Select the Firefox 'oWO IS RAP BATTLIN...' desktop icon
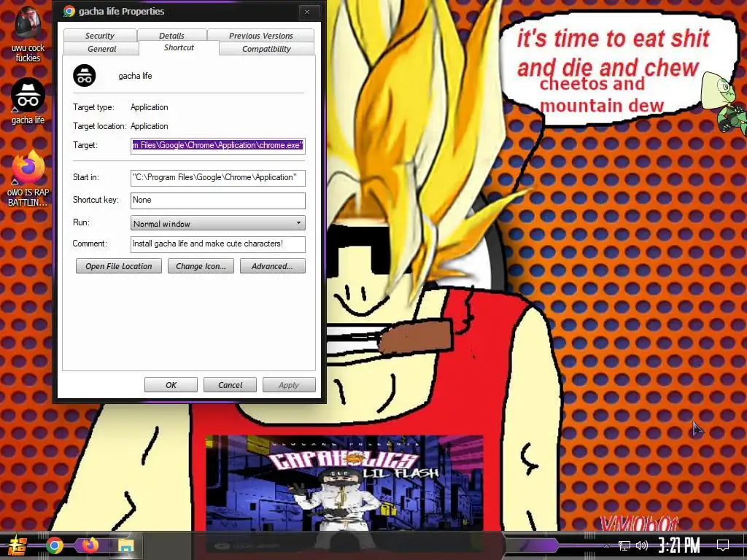 point(28,178)
